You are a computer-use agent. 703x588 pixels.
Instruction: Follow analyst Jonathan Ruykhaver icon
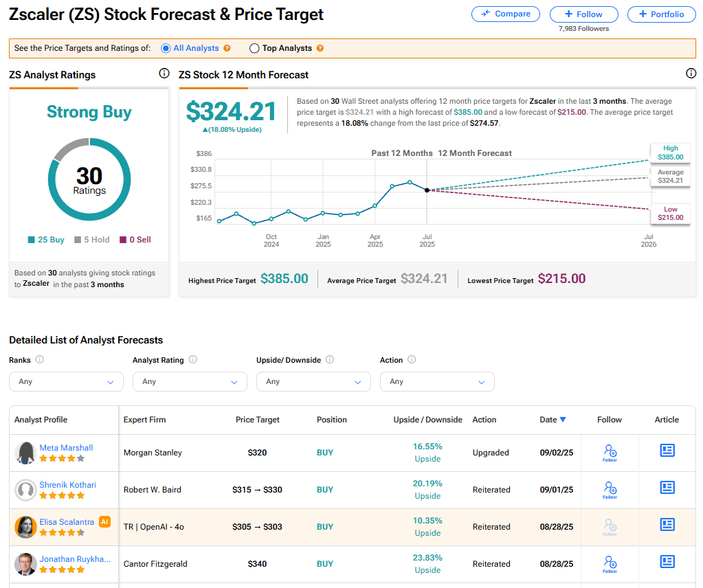[610, 563]
